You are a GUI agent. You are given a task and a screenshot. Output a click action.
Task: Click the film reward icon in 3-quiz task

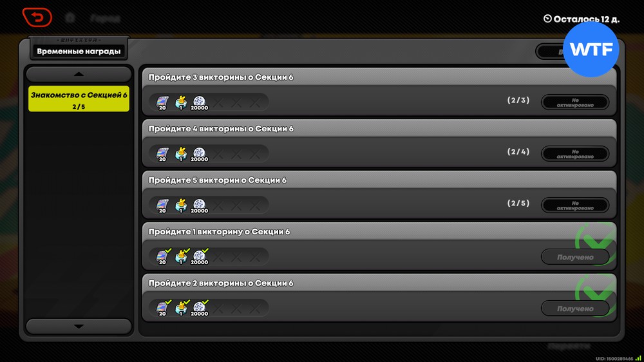163,102
